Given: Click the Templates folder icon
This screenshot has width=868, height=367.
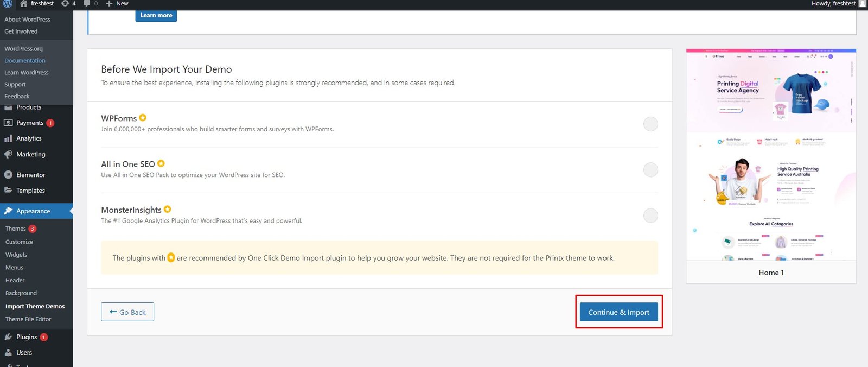Looking at the screenshot, I should coord(8,191).
